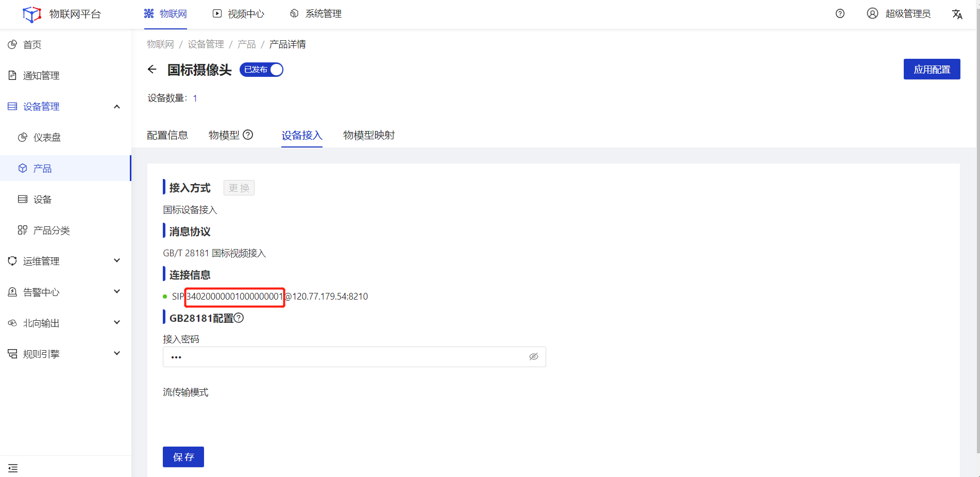The image size is (980, 477).
Task: Open the help question mark icon in header
Action: tap(840, 14)
